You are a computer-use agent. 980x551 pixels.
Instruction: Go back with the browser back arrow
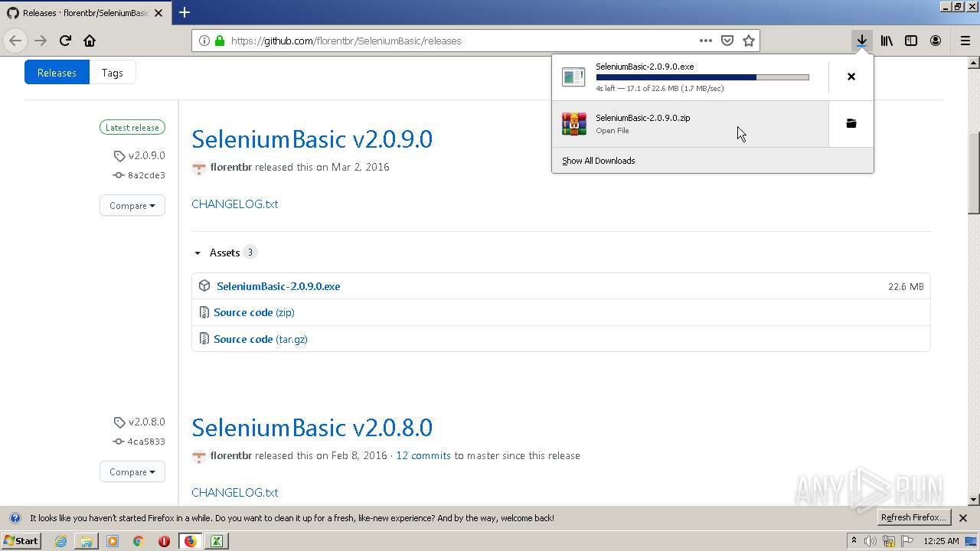(x=15, y=41)
